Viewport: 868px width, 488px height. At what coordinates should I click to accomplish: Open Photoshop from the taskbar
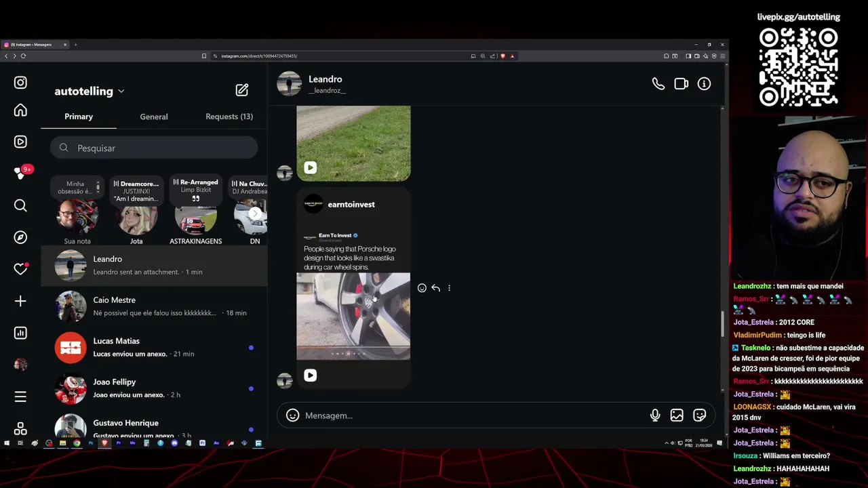point(91,443)
